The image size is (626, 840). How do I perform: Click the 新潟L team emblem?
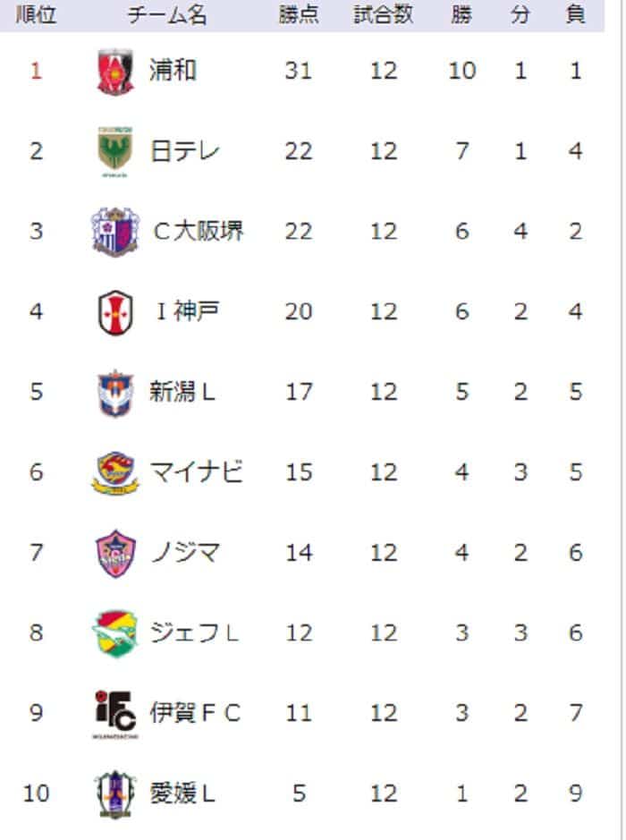click(115, 393)
